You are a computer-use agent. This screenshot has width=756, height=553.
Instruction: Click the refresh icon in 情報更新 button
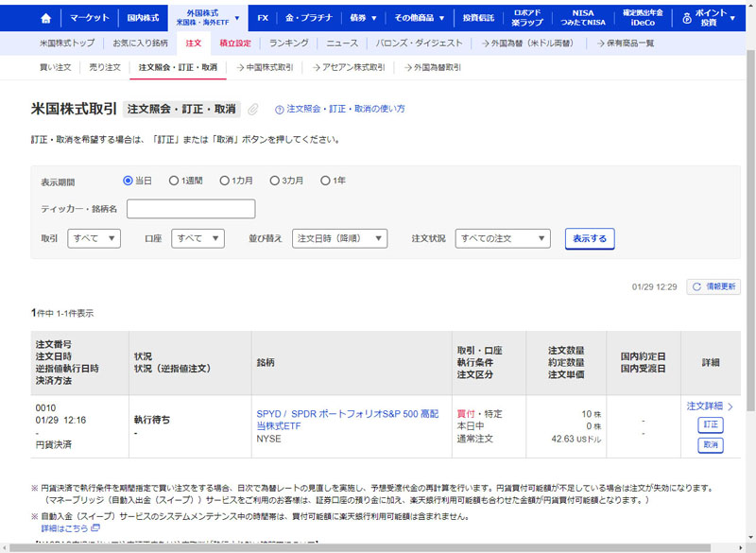696,286
